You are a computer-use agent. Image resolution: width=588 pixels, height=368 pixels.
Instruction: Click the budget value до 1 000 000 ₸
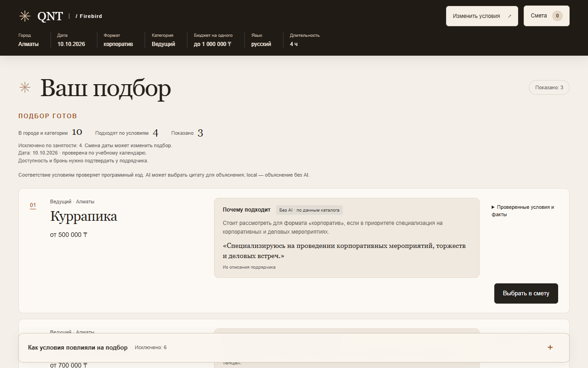click(213, 44)
